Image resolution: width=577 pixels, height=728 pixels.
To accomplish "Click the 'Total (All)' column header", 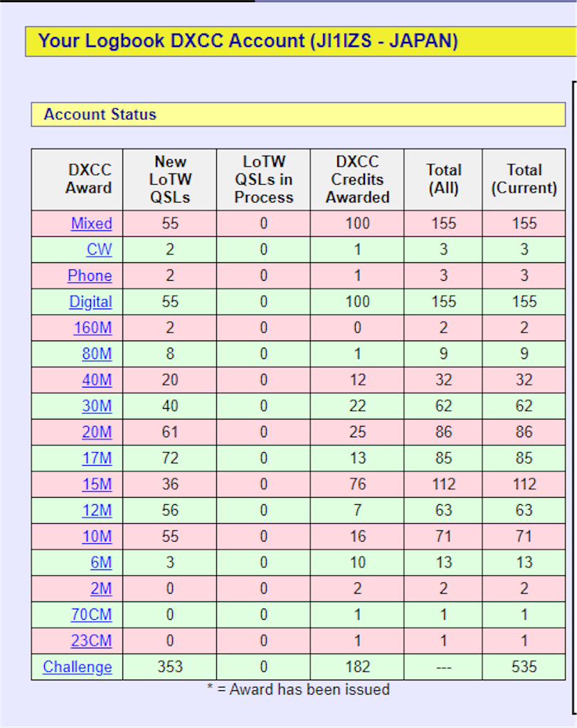I will tap(444, 179).
